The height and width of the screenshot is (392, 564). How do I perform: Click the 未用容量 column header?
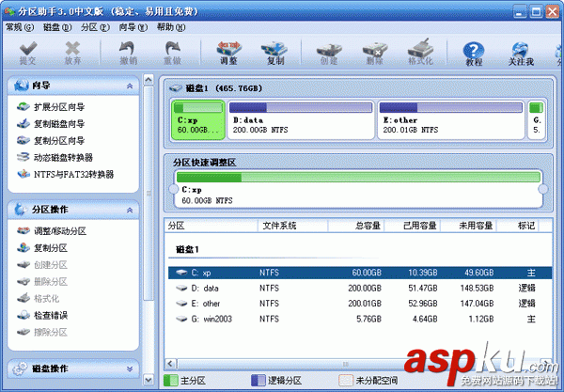pos(469,226)
